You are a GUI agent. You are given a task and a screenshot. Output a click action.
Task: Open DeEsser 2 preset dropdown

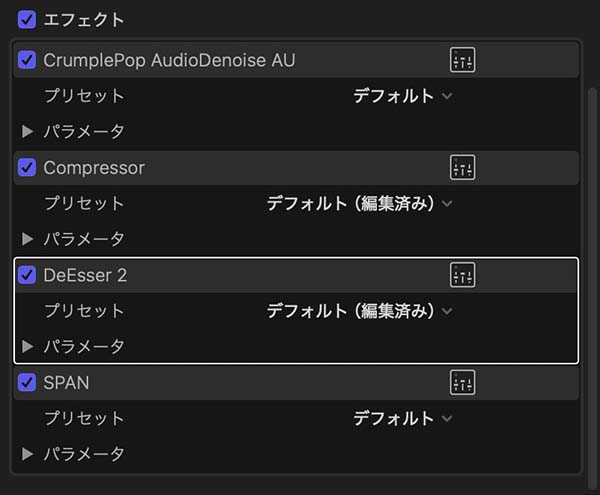pos(359,311)
